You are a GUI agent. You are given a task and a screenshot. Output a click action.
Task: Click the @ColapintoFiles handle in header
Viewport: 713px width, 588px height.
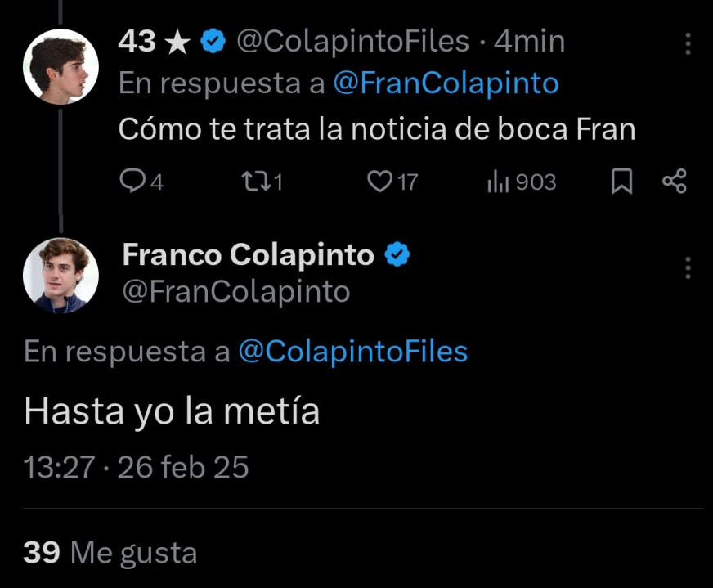[x=352, y=42]
